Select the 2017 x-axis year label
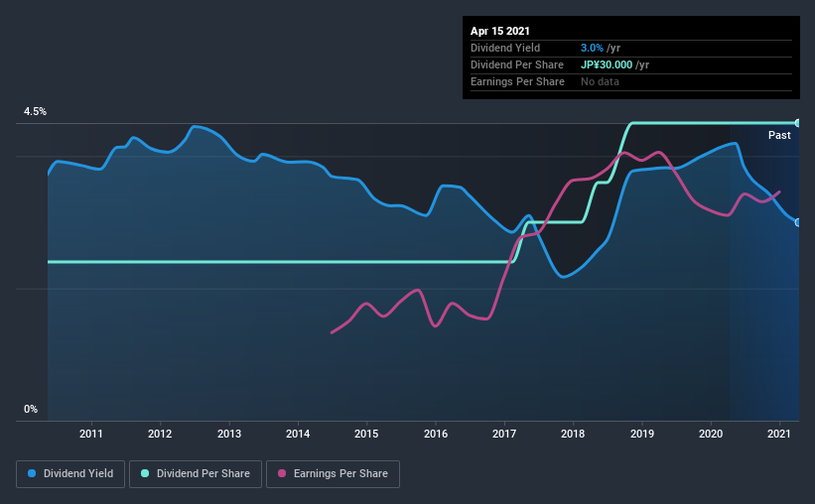 coord(504,434)
